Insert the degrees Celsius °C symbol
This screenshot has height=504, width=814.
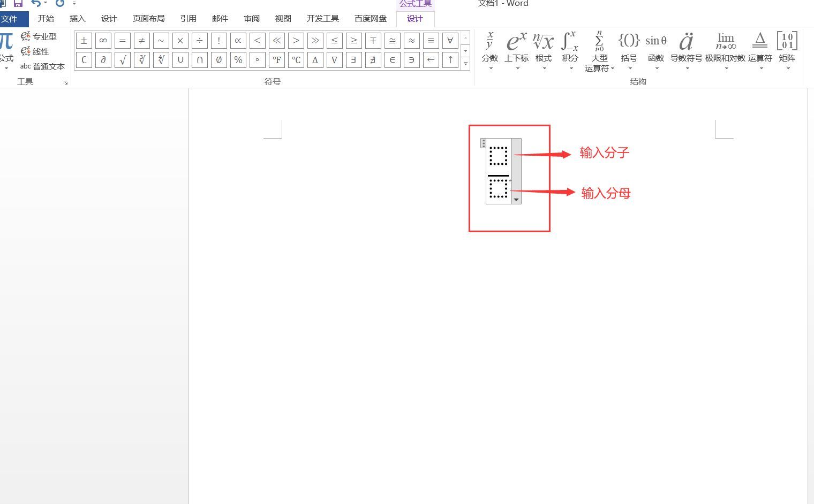(x=296, y=60)
